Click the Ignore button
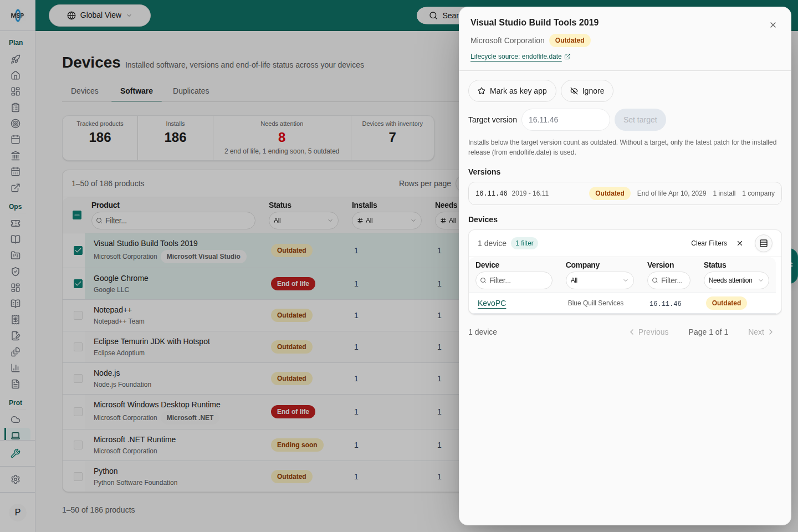Image resolution: width=798 pixels, height=532 pixels. (587, 91)
